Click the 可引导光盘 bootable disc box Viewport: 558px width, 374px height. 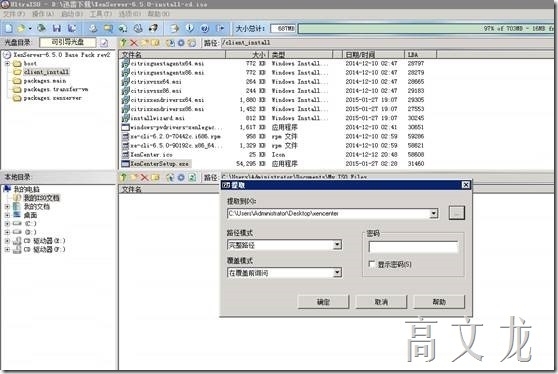click(68, 42)
